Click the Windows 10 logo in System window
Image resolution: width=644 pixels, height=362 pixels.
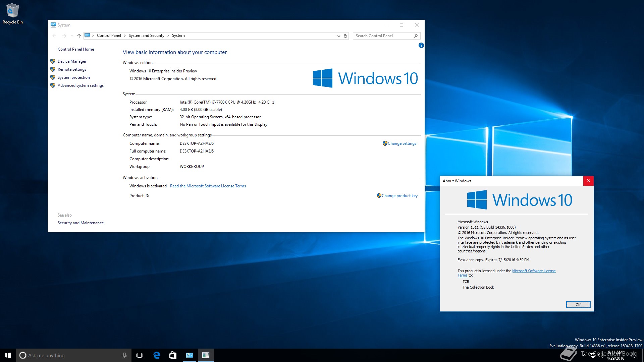pyautogui.click(x=365, y=78)
